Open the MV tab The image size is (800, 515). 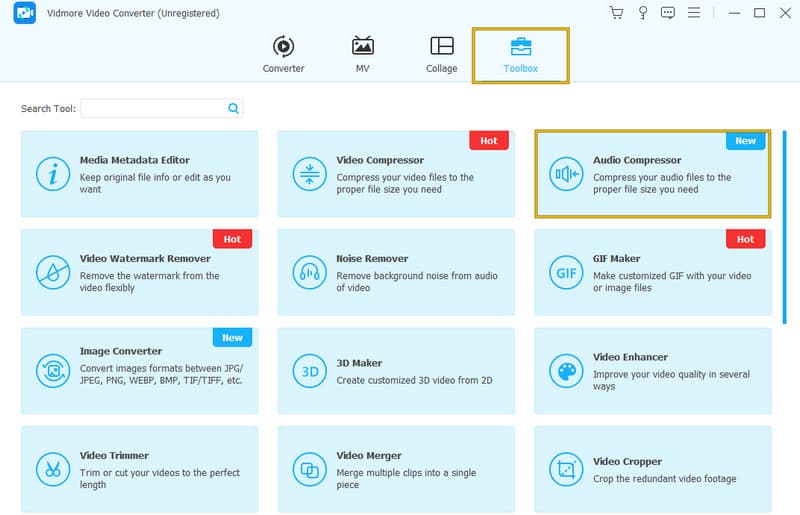[x=362, y=54]
